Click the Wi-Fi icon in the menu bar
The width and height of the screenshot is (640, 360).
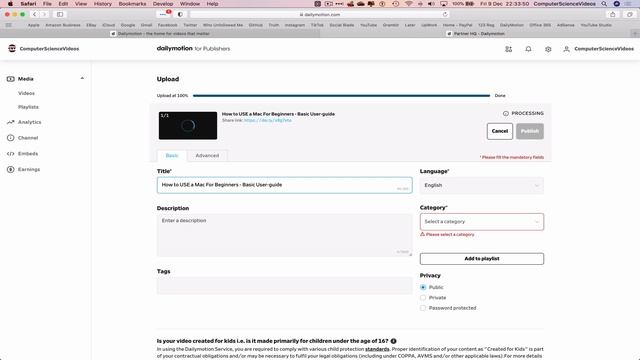pos(409,4)
